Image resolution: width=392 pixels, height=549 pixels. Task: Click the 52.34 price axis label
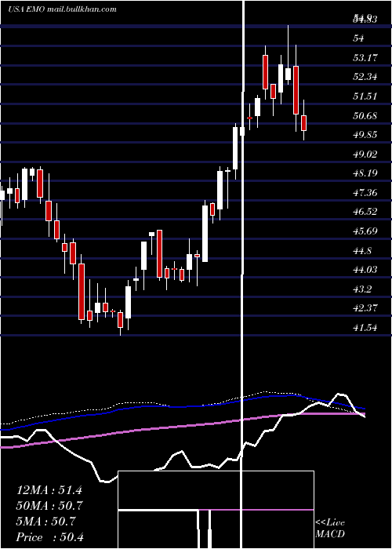pos(365,77)
